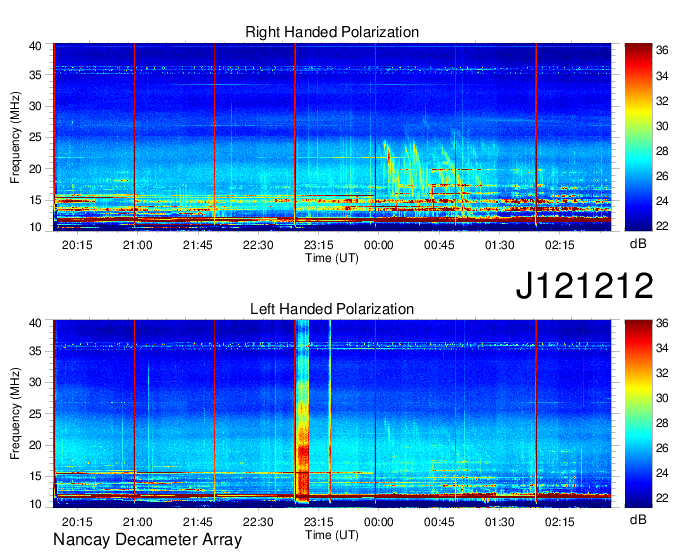Select the "J121212" observation label
The image size is (680, 552).
[x=584, y=285]
